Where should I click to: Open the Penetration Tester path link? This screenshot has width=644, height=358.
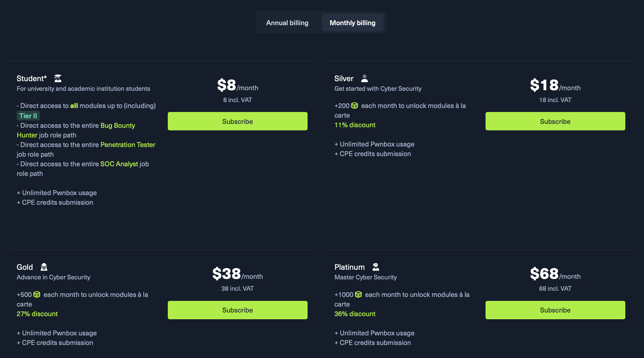click(128, 145)
